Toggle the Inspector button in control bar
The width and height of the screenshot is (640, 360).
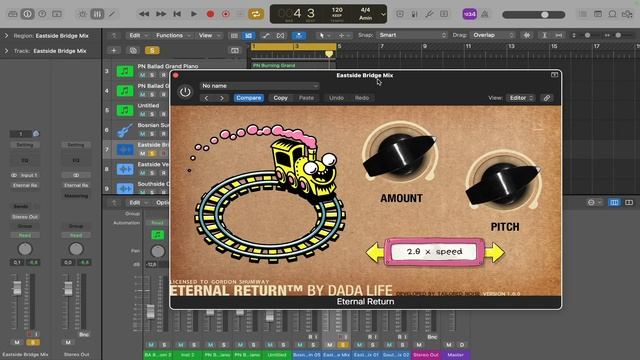[x=27, y=14]
